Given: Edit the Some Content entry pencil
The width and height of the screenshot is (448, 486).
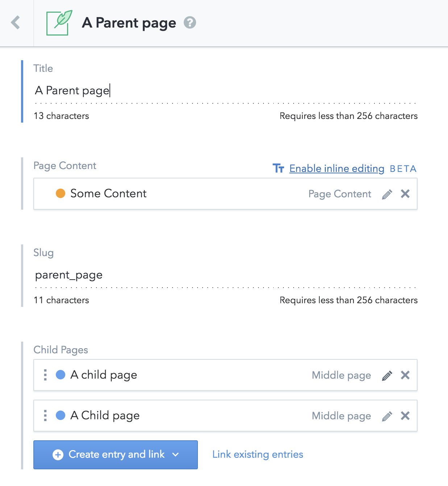Looking at the screenshot, I should [387, 194].
